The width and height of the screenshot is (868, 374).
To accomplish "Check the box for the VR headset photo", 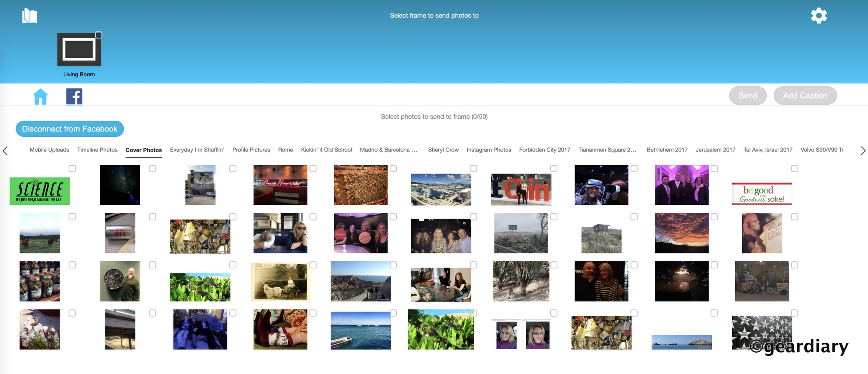I will pos(634,168).
